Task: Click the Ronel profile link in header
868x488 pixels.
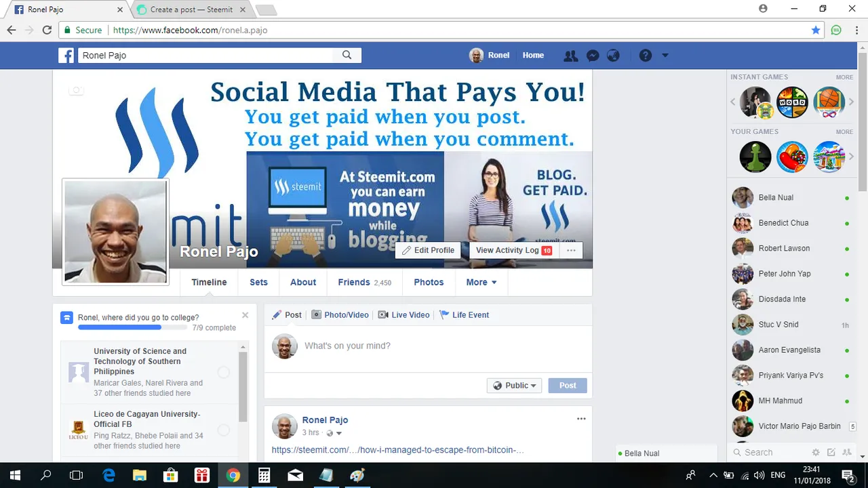Action: coord(490,56)
